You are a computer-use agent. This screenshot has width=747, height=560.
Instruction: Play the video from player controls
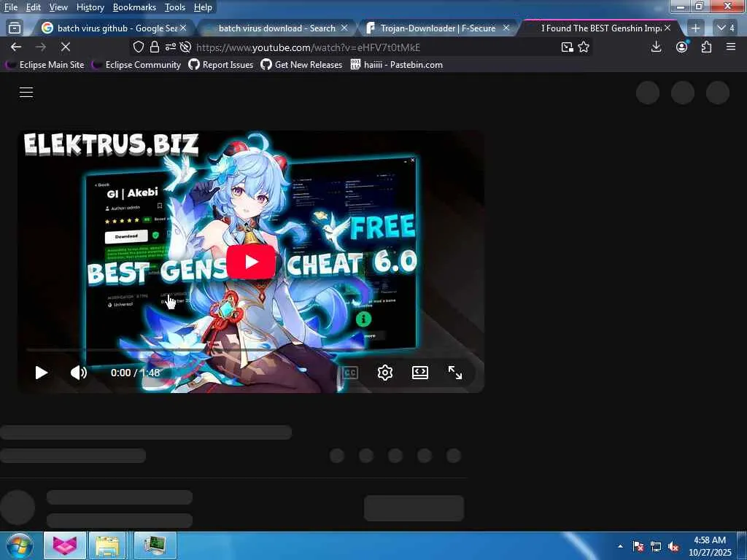click(42, 373)
